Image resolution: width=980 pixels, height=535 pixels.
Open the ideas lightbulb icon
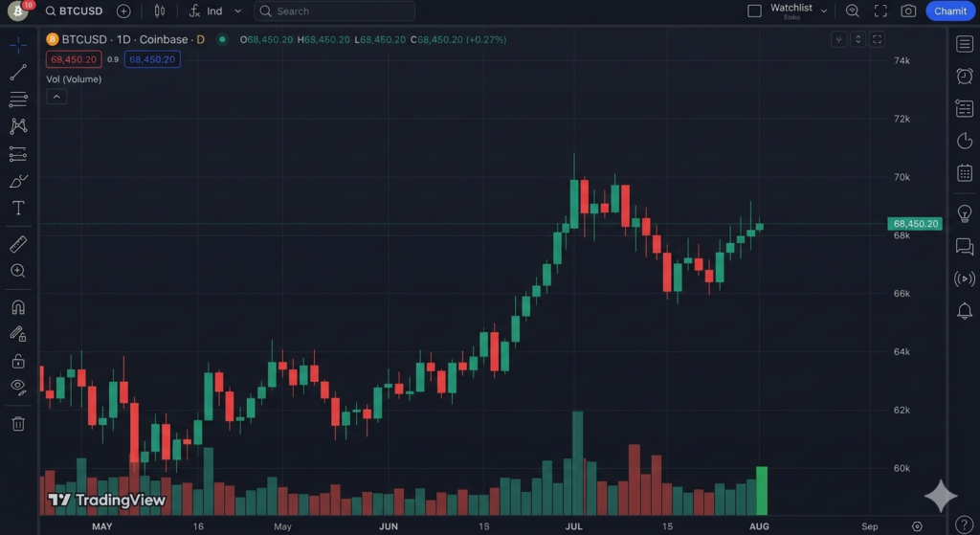(x=965, y=213)
